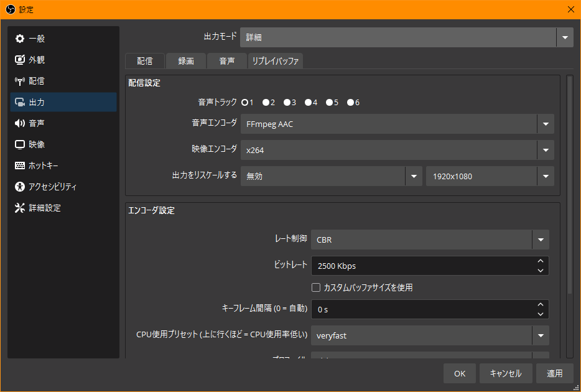Open ホットキー keyboard icon in sidebar
Image resolution: width=581 pixels, height=392 pixels.
[20, 166]
